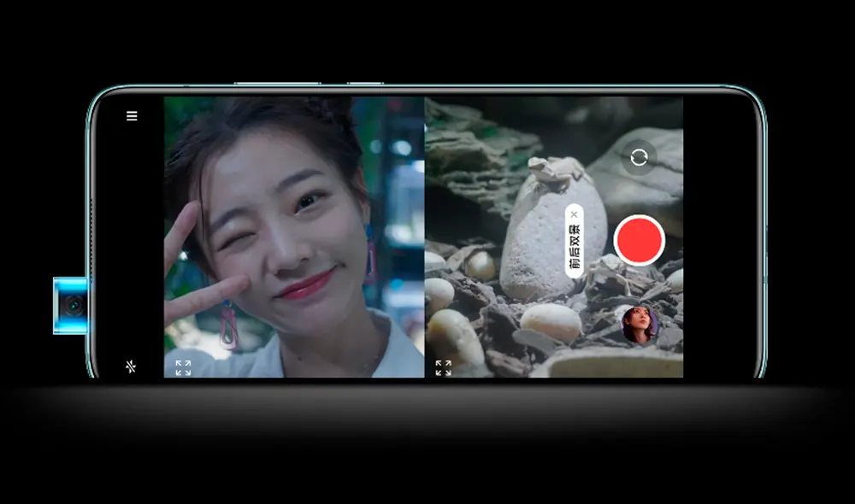This screenshot has height=504, width=855.
Task: Toggle the flash off icon
Action: [x=131, y=366]
